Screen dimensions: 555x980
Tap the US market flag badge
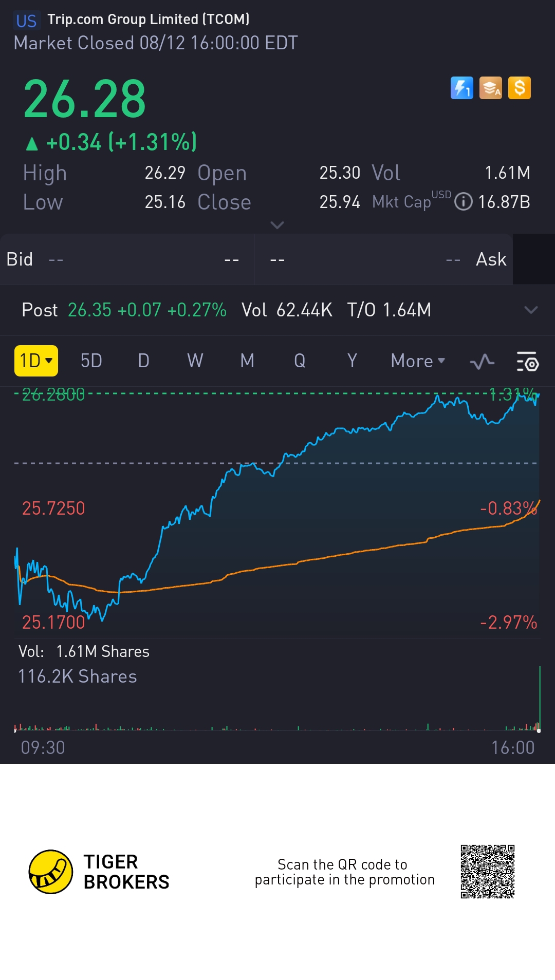coord(26,21)
